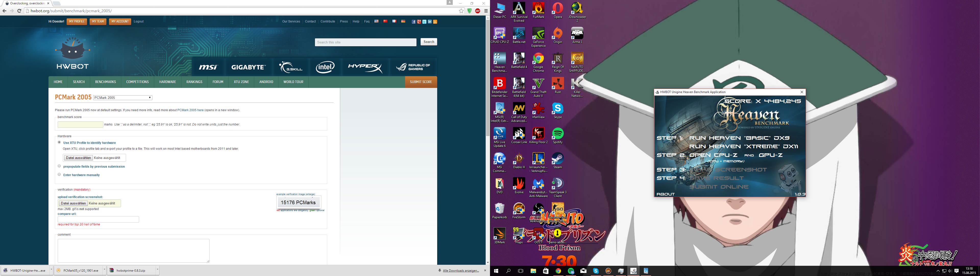Open the Corsair Link desktop icon
Image resolution: width=980 pixels, height=276 pixels.
pos(519,135)
